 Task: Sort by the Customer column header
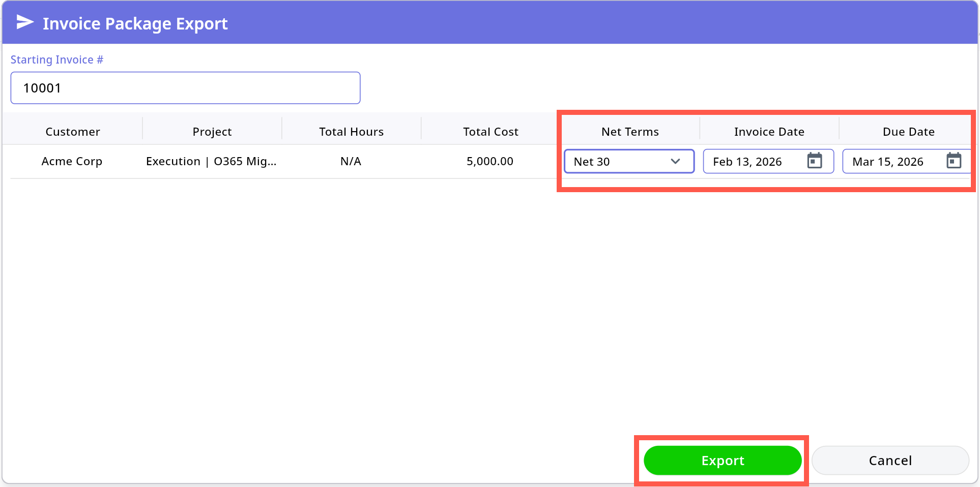[x=73, y=132]
